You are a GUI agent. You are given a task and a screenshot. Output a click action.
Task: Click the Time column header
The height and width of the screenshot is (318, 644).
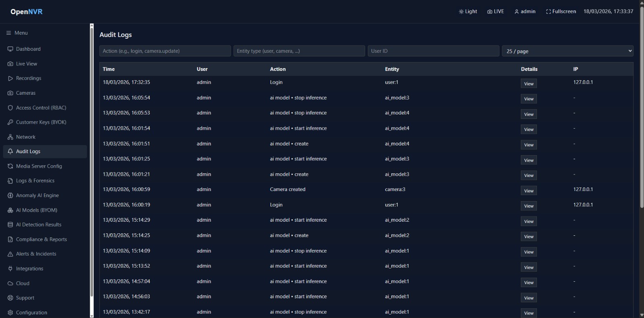(109, 69)
